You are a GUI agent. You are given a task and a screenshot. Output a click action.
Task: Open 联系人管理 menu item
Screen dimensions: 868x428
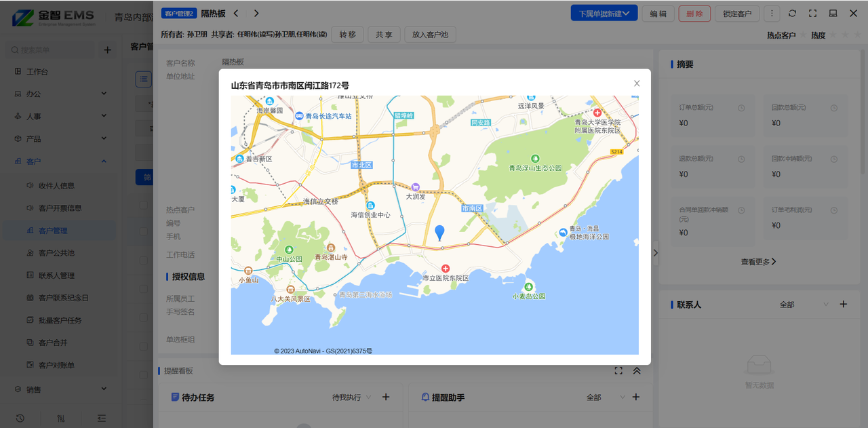tap(56, 275)
